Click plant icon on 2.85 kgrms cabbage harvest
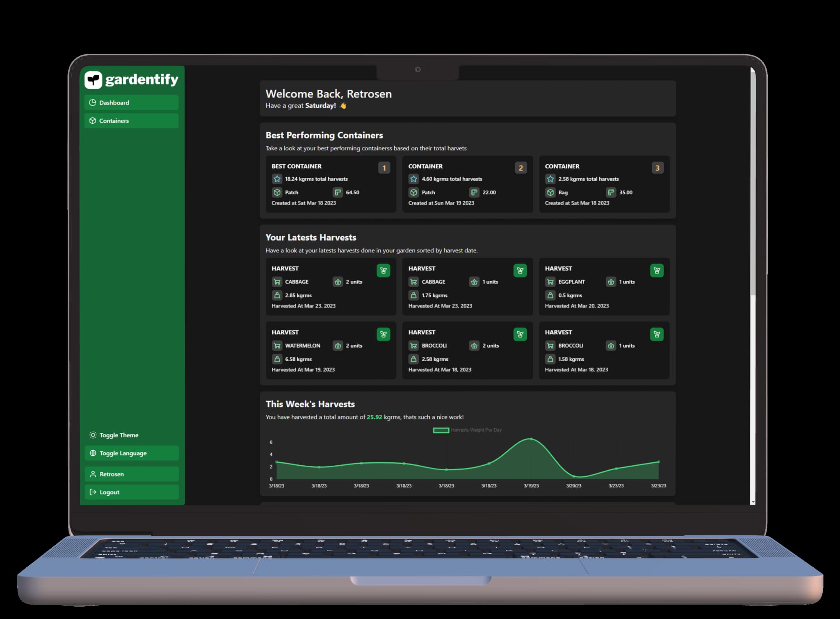Screen dimensions: 840x619 coord(383,271)
